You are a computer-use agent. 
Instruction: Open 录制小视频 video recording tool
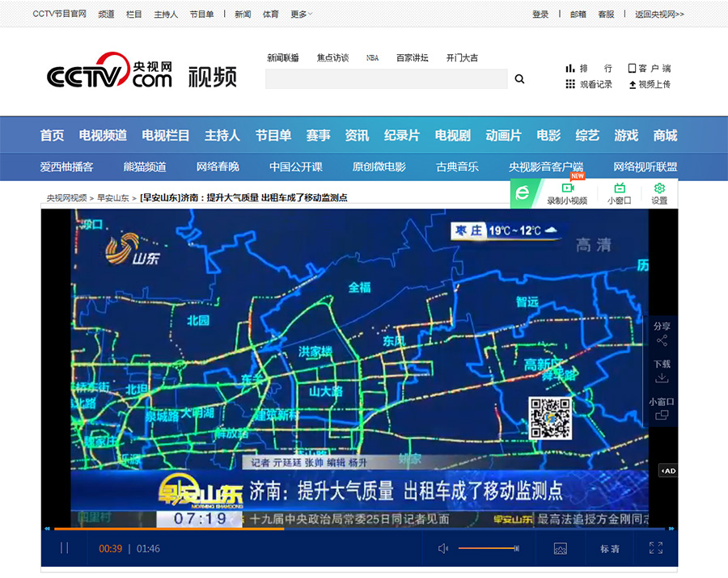pyautogui.click(x=567, y=193)
